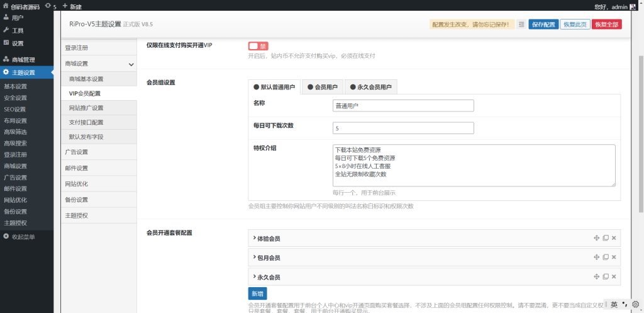Click the 工具 wrench icon in sidebar
This screenshot has height=313, width=644.
(x=6, y=30)
